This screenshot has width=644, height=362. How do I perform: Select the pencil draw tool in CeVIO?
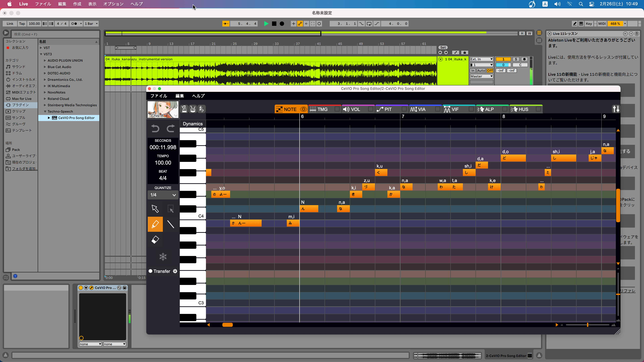pos(155,224)
